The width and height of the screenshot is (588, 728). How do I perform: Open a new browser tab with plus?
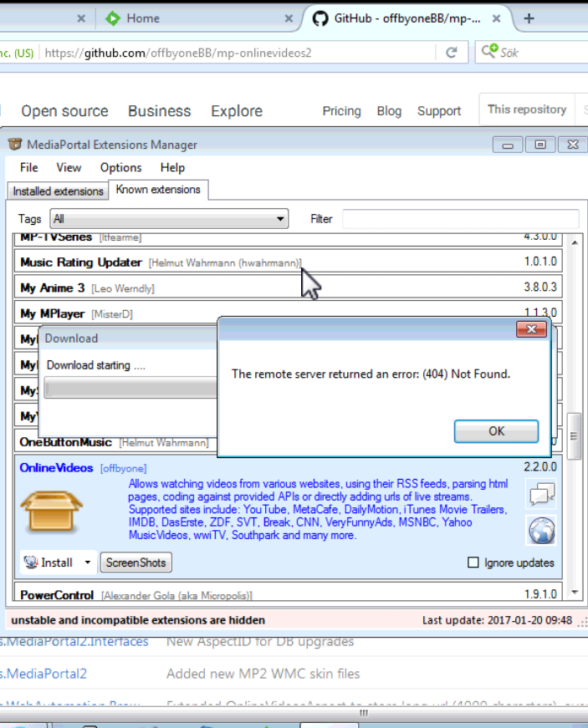point(529,18)
